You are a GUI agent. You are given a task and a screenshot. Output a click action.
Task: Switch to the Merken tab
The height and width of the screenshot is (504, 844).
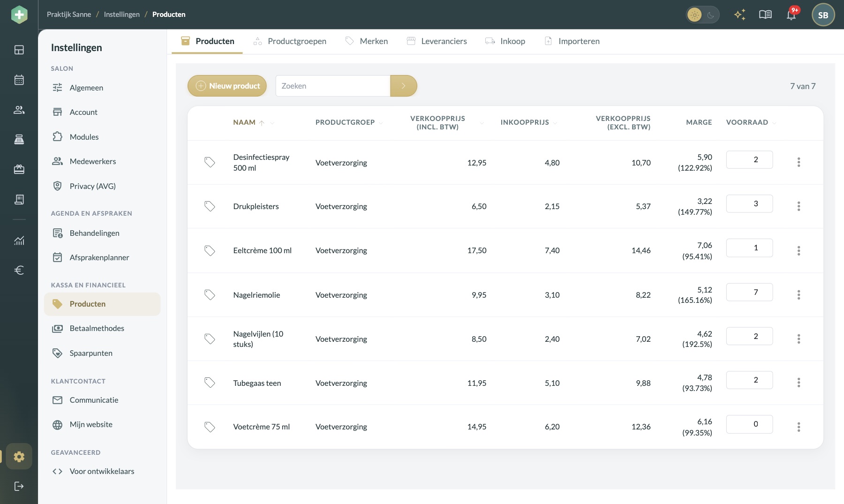coord(367,41)
